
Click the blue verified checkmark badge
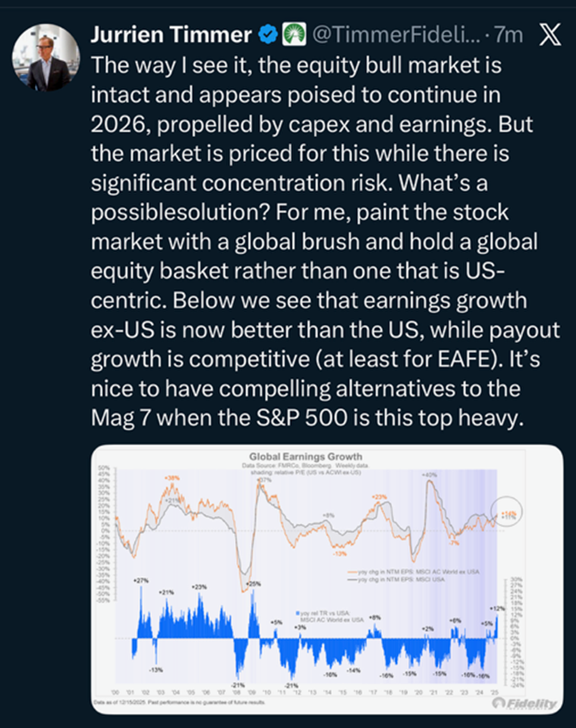[x=267, y=34]
